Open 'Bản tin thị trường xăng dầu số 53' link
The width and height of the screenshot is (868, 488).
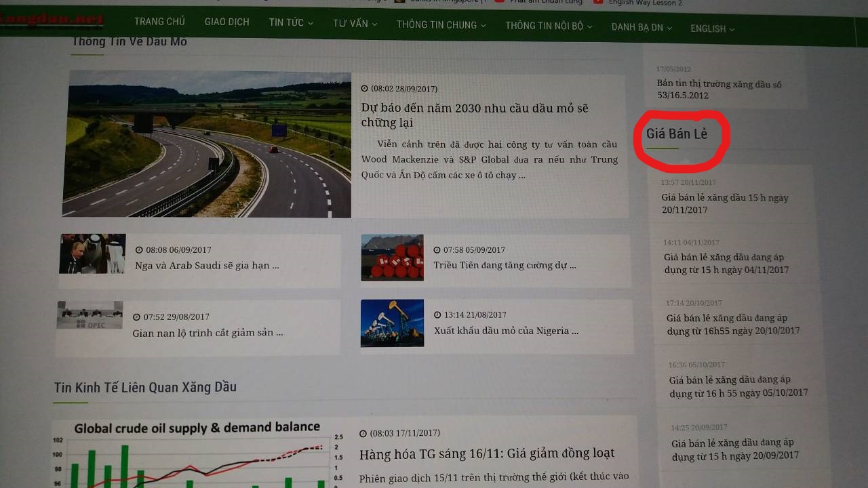point(719,89)
